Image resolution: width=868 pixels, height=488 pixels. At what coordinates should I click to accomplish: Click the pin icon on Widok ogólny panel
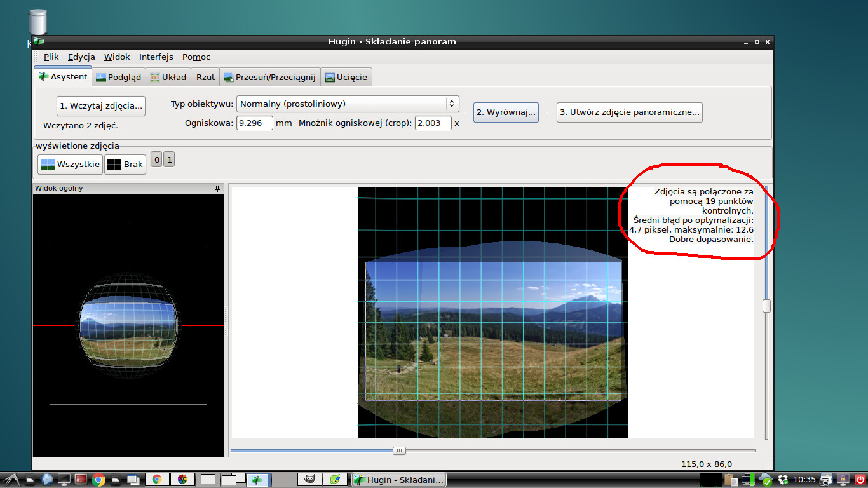coord(218,189)
